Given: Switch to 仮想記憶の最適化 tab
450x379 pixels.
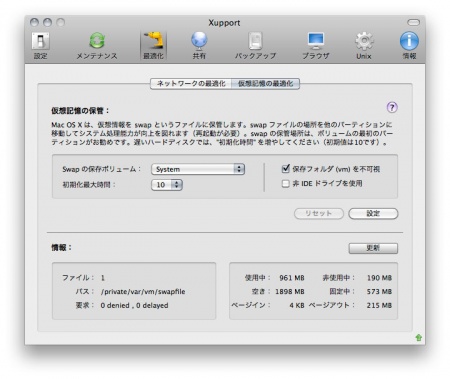Looking at the screenshot, I should click(266, 83).
